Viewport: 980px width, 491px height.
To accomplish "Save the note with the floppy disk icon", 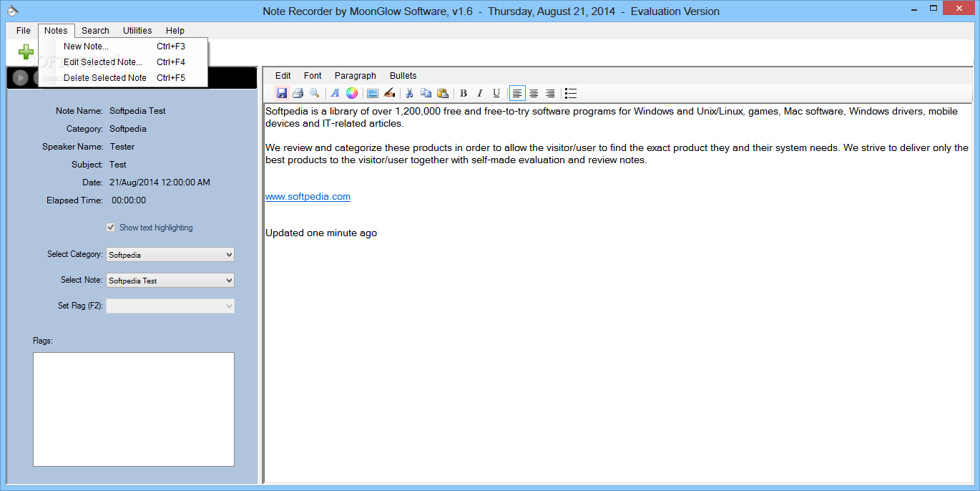I will 282,93.
